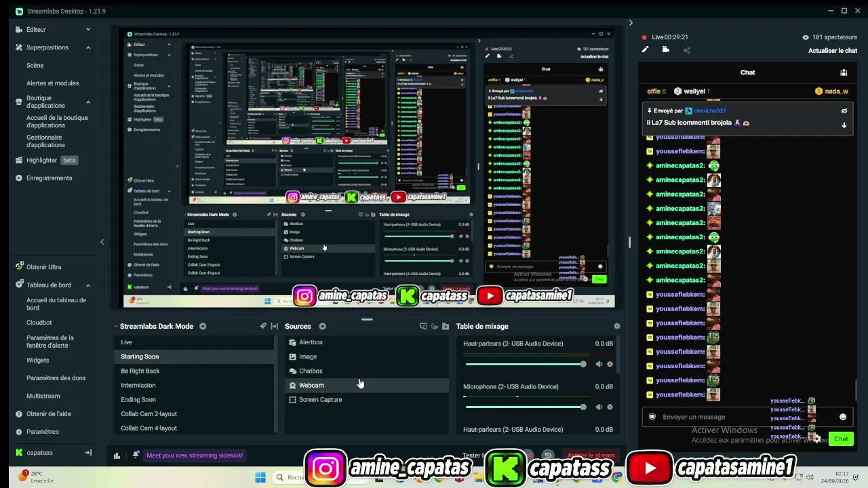Open the community icon in Chat header
The height and width of the screenshot is (488, 868).
pos(844,73)
